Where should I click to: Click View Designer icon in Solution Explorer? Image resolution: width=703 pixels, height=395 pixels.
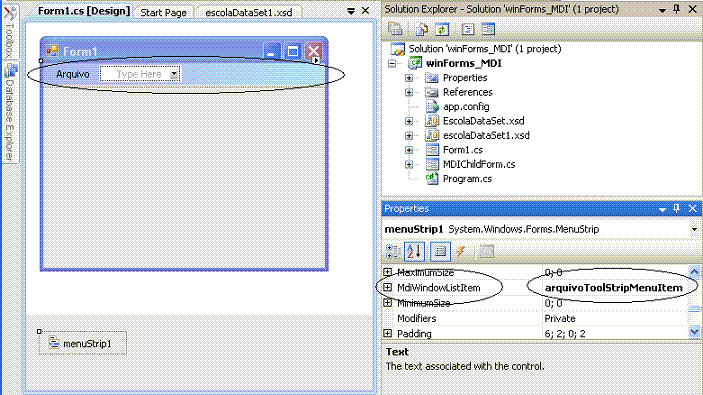point(488,29)
